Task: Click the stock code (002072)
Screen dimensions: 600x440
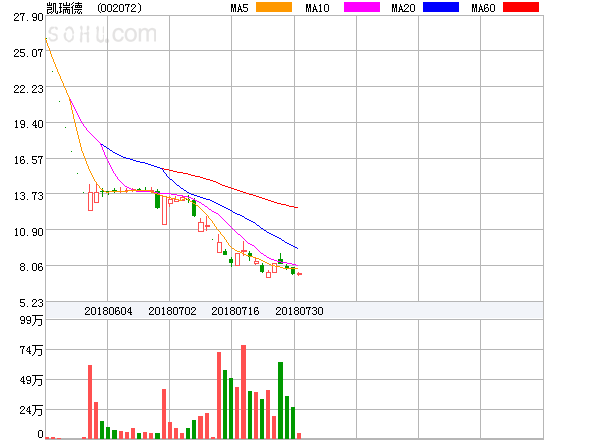Action: point(119,8)
